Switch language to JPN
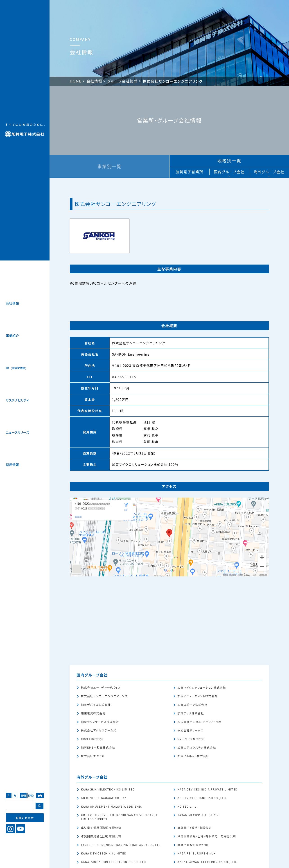The height and width of the screenshot is (868, 289). pyautogui.click(x=23, y=795)
